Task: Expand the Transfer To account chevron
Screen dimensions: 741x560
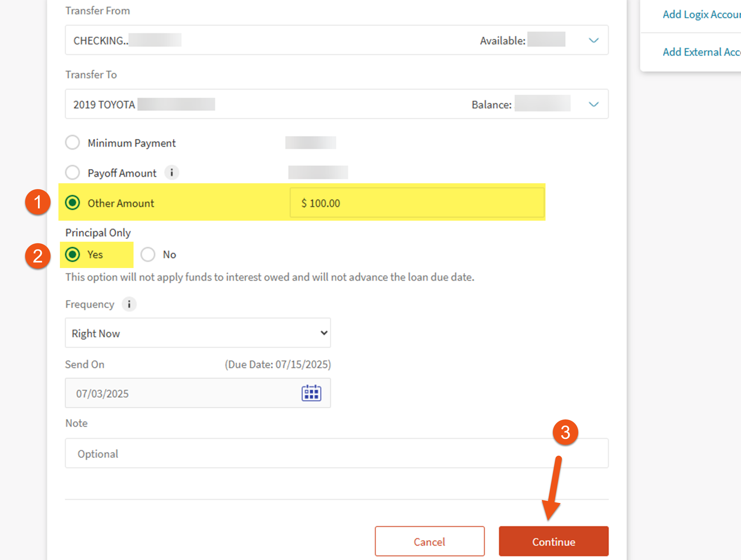Action: [594, 104]
